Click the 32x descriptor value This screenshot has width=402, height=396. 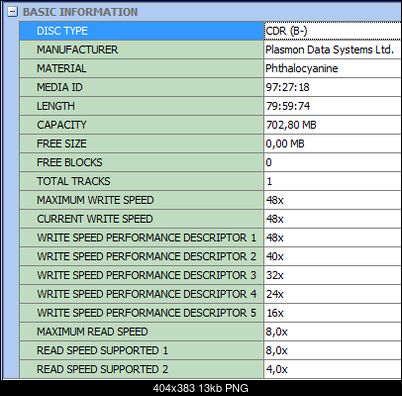coord(275,275)
